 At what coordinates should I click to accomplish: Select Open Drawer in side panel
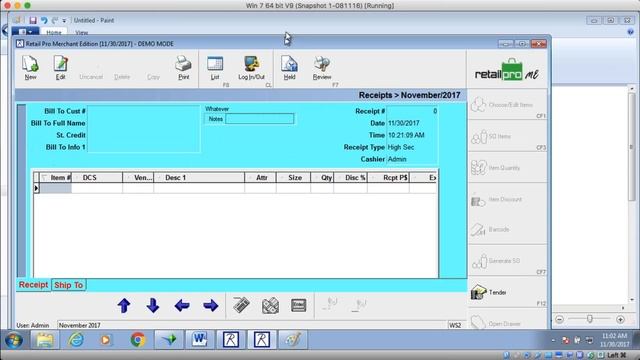[507, 323]
